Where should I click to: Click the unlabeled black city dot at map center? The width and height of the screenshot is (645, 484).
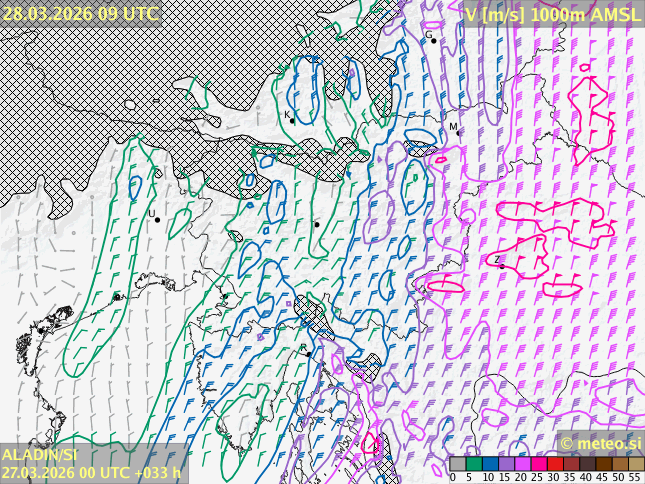click(x=317, y=224)
